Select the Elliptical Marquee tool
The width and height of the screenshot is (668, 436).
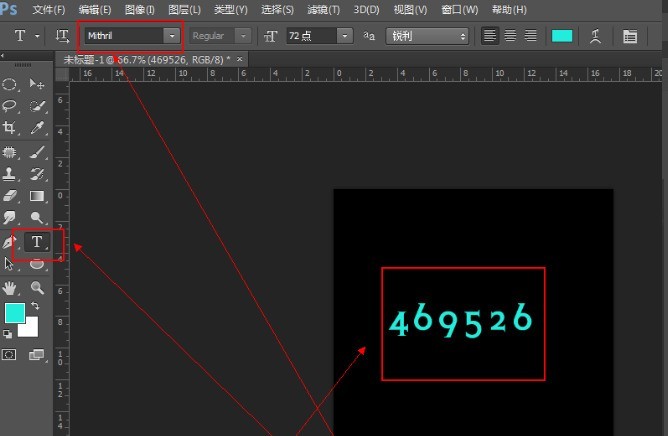[9, 84]
